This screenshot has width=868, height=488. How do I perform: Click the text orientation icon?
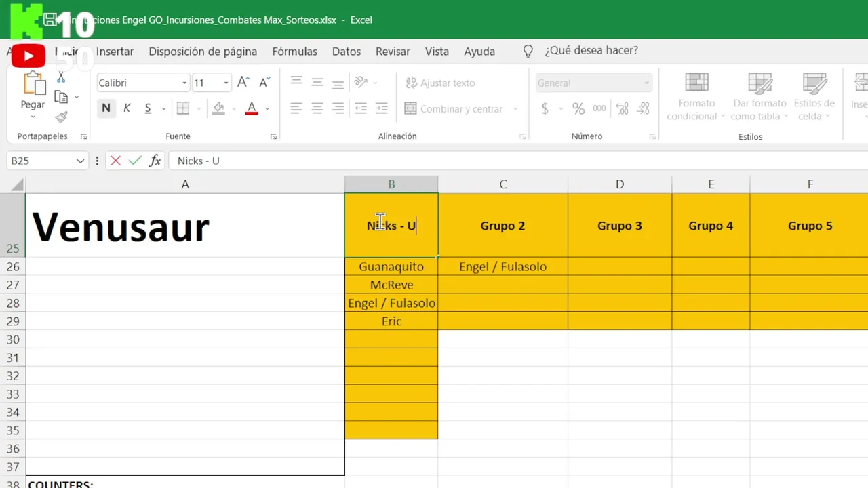(x=361, y=83)
